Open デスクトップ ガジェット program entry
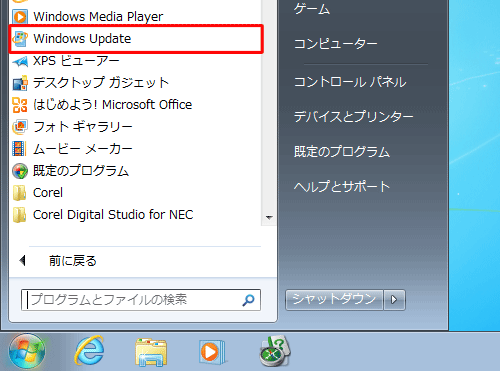The height and width of the screenshot is (371, 500). point(101,83)
